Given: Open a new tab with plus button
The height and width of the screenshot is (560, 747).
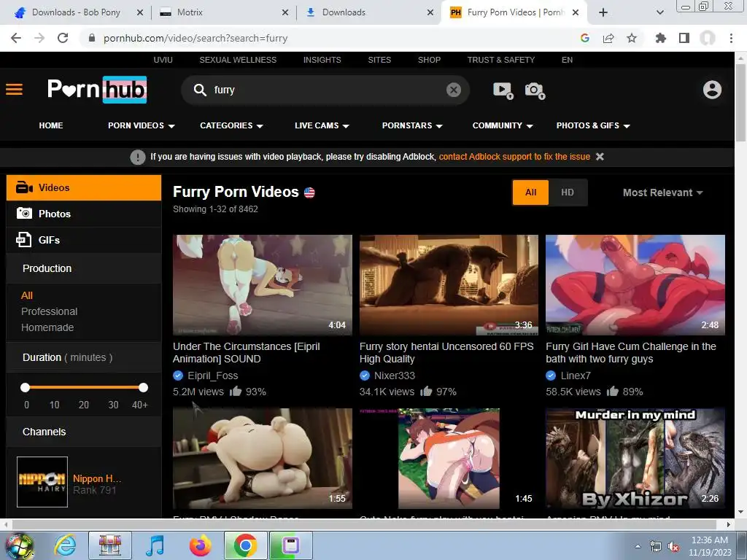Looking at the screenshot, I should 603,12.
